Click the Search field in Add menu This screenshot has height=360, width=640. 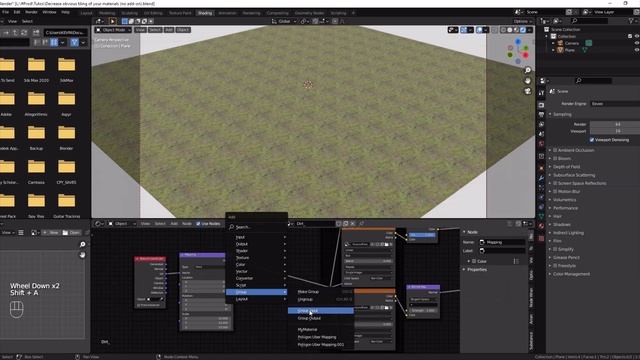click(x=257, y=227)
